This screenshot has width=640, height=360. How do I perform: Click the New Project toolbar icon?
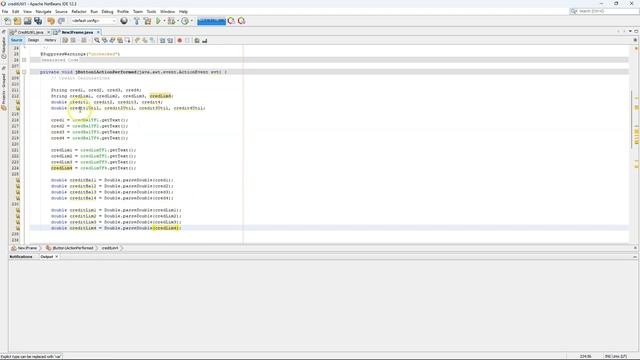[17, 21]
